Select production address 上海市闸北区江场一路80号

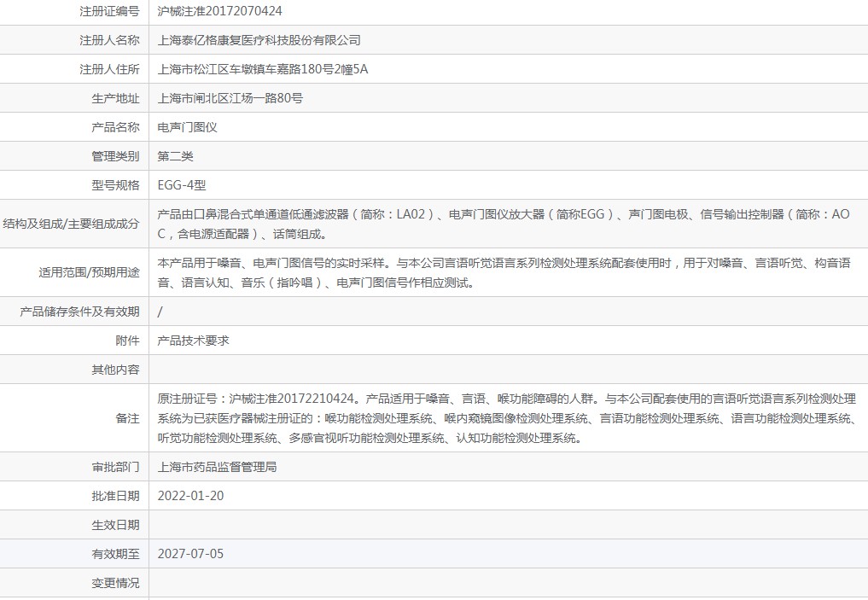click(230, 98)
